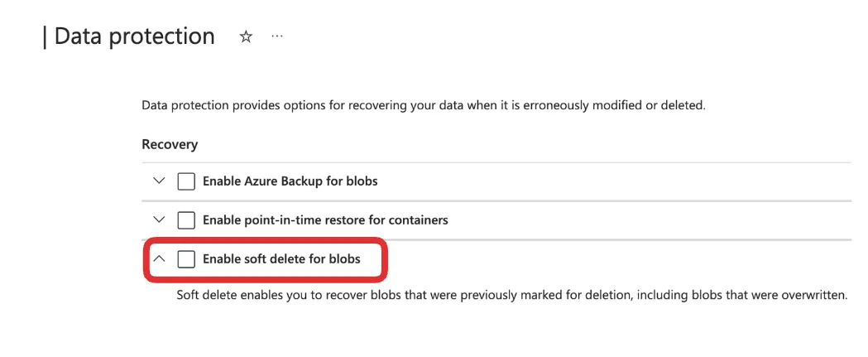
Task: Expand the point-in-time restore section chevron
Action: [160, 220]
